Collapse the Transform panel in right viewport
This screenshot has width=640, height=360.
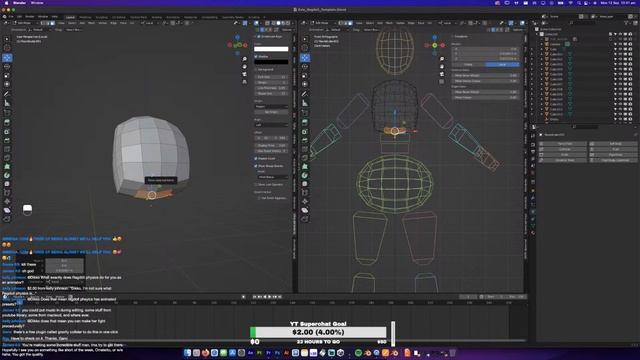(x=453, y=36)
